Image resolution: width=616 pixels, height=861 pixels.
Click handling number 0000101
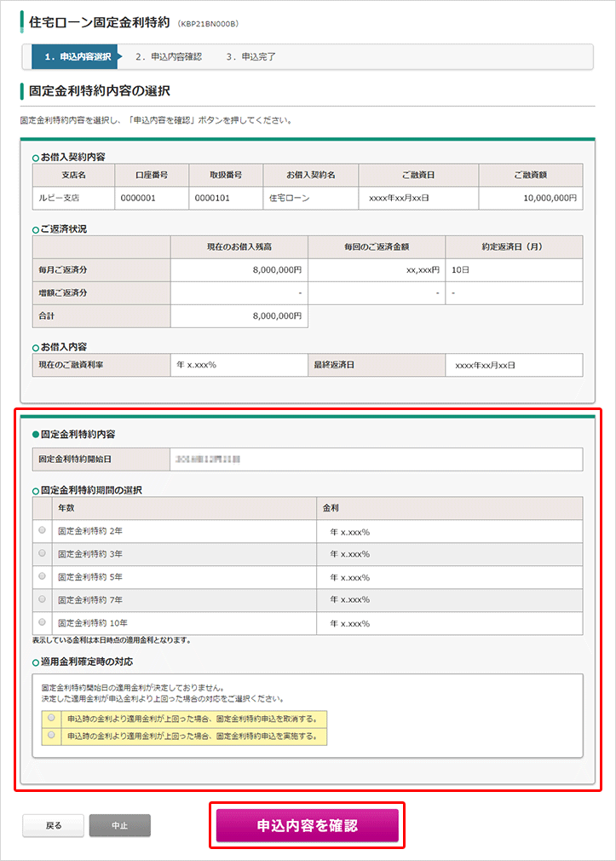pyautogui.click(x=226, y=199)
